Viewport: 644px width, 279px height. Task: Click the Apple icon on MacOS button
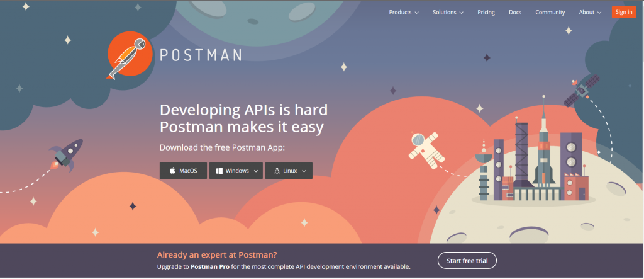point(172,171)
